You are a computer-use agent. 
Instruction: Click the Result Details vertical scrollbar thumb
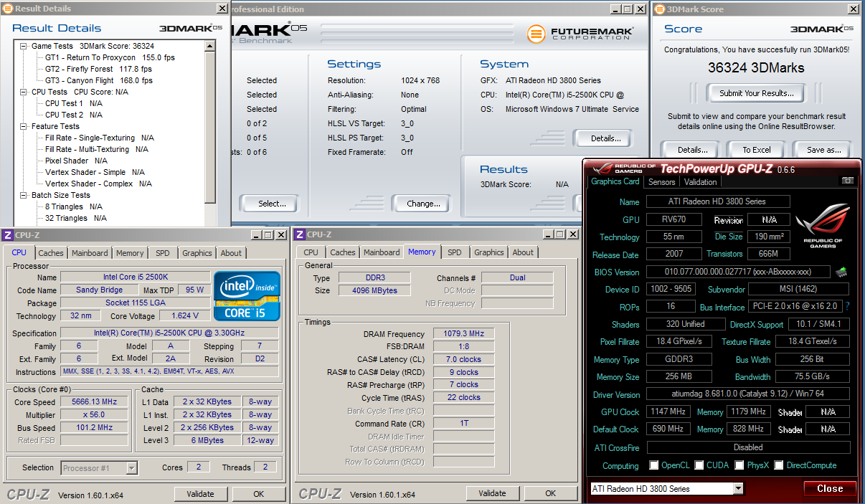210,126
